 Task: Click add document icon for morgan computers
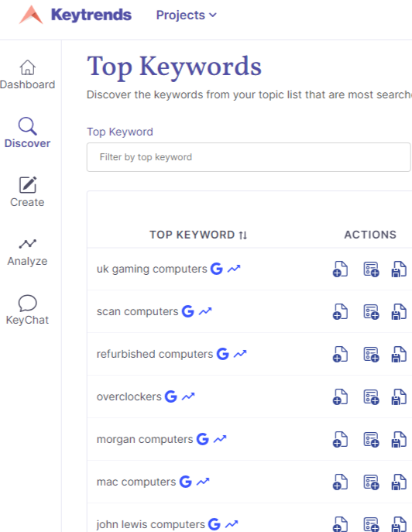pyautogui.click(x=340, y=440)
